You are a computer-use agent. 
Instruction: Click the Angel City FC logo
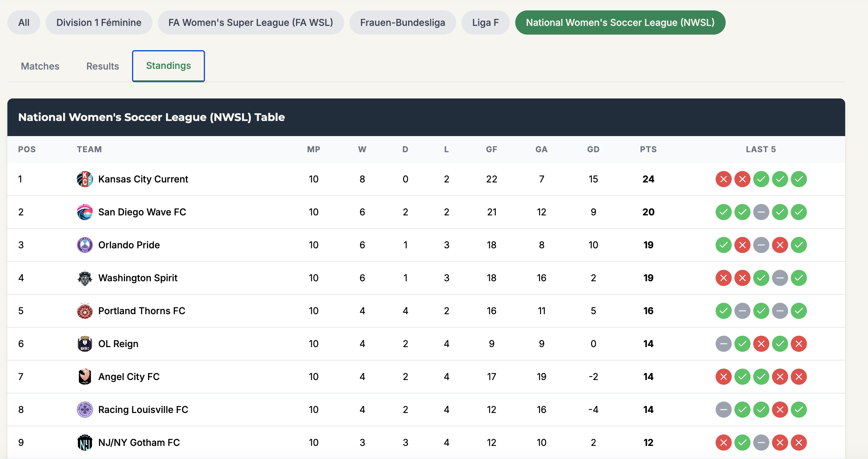point(85,377)
